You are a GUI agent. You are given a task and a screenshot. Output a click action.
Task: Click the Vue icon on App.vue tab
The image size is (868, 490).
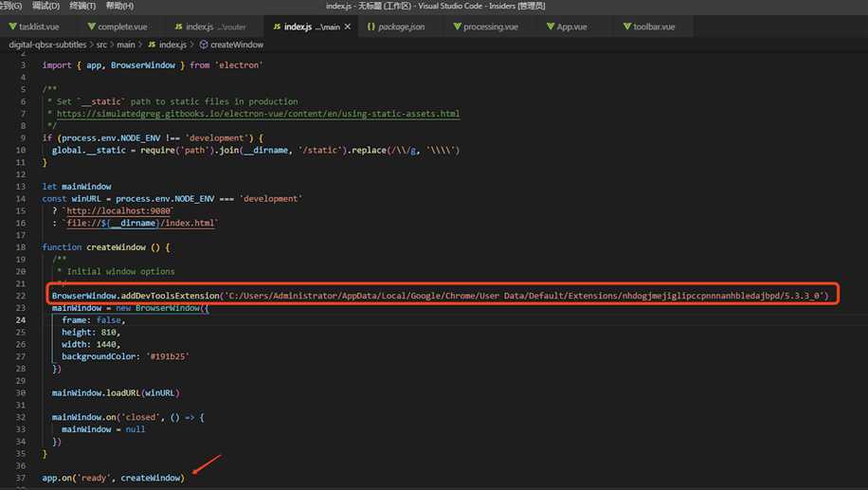pos(551,27)
